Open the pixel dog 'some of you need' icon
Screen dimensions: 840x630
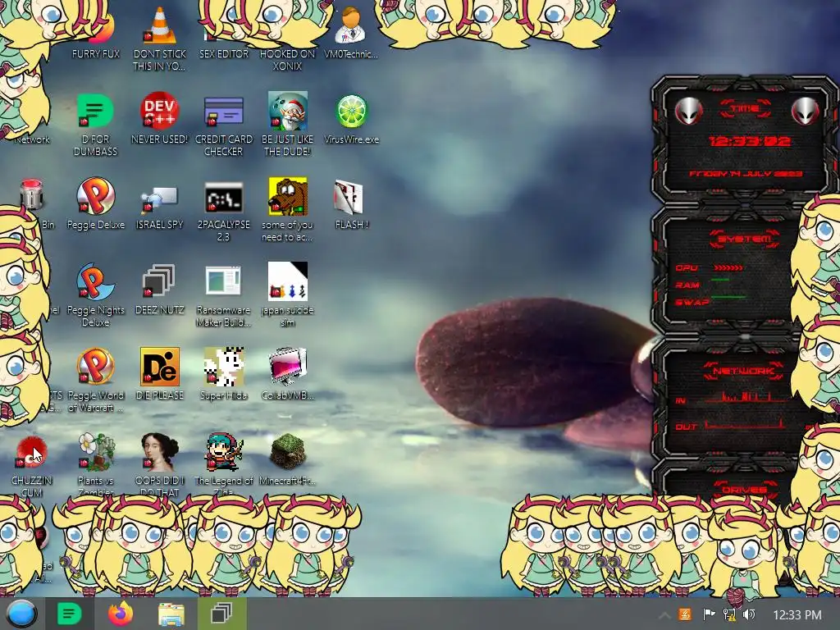click(x=288, y=197)
